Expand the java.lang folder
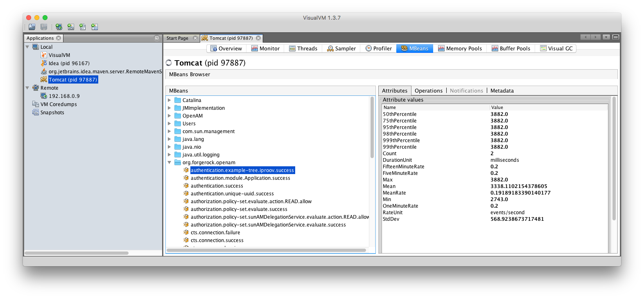This screenshot has width=644, height=299. pyautogui.click(x=169, y=139)
